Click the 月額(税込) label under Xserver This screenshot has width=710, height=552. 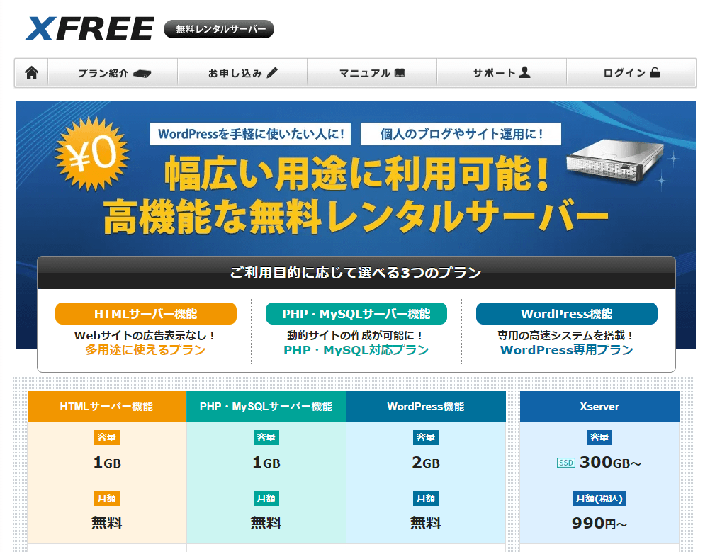[x=600, y=499]
